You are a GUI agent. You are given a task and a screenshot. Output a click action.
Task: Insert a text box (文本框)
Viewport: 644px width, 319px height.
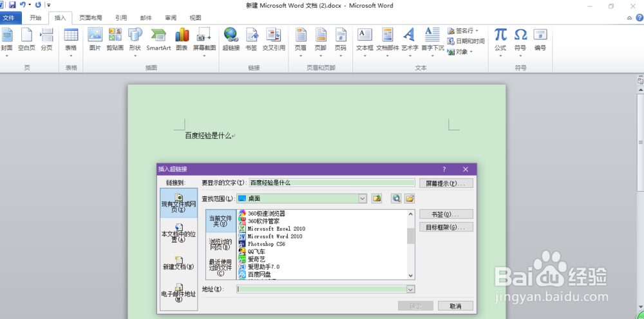click(365, 42)
